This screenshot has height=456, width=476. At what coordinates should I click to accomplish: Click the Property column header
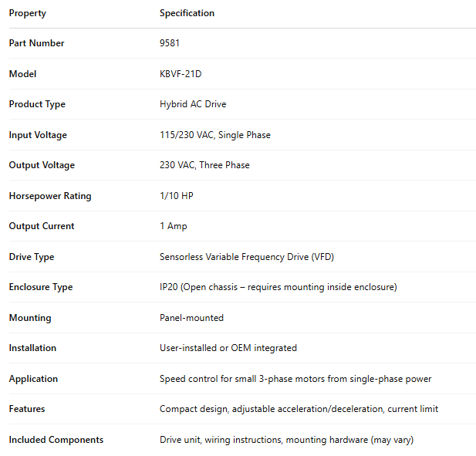click(27, 13)
